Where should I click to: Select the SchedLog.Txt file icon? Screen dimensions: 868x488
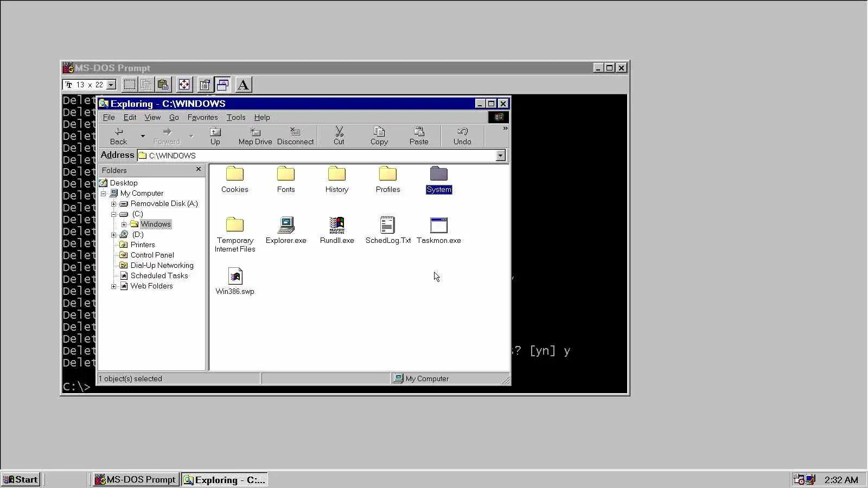click(x=388, y=225)
